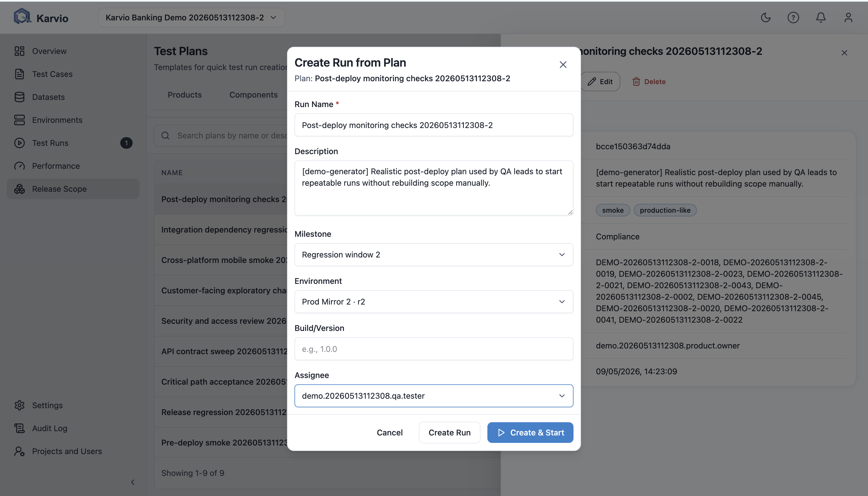Click the Performance gauge icon

click(20, 166)
